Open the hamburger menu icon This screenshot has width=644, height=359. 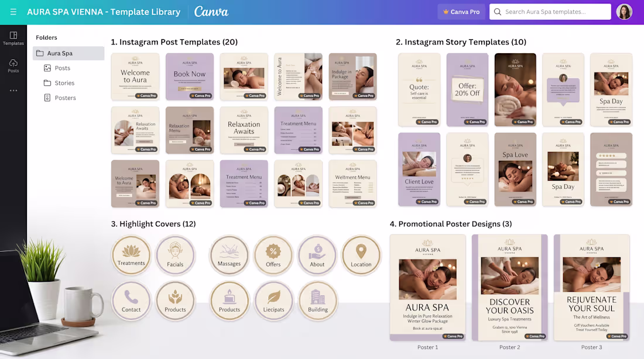13,12
